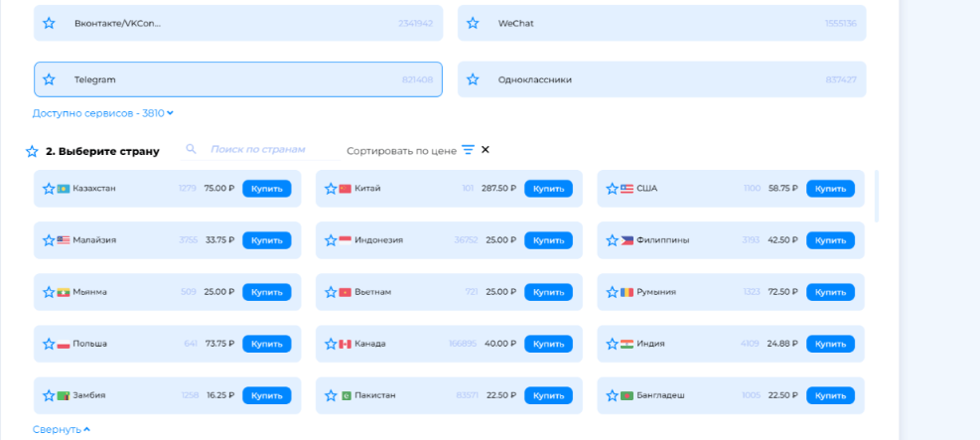Star the Мьянма country
The image size is (980, 440).
point(49,292)
